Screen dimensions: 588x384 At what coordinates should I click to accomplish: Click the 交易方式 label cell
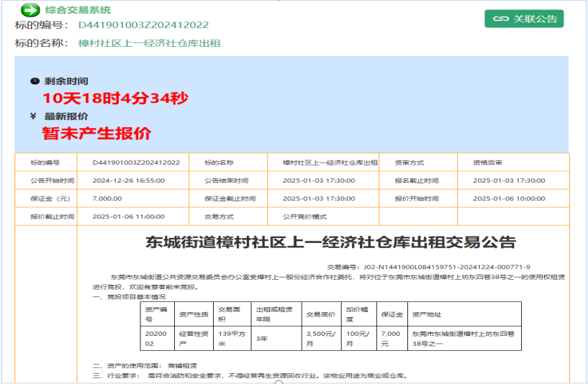pyautogui.click(x=228, y=216)
